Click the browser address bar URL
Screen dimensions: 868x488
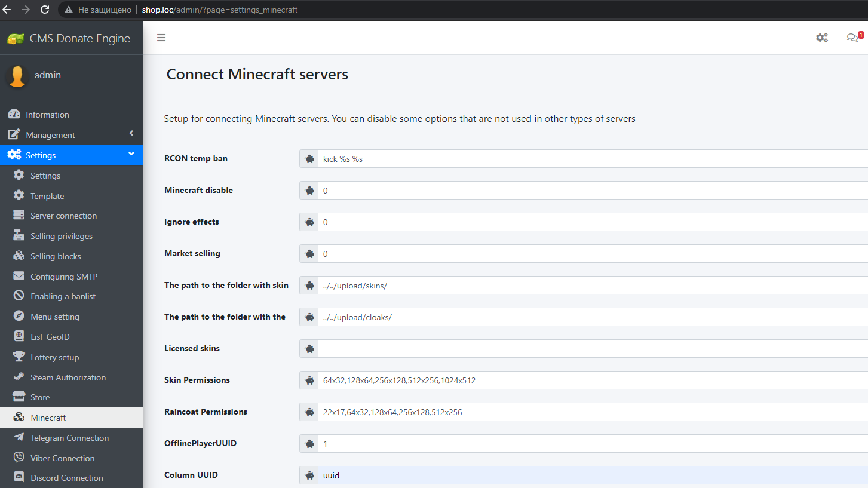pyautogui.click(x=220, y=10)
